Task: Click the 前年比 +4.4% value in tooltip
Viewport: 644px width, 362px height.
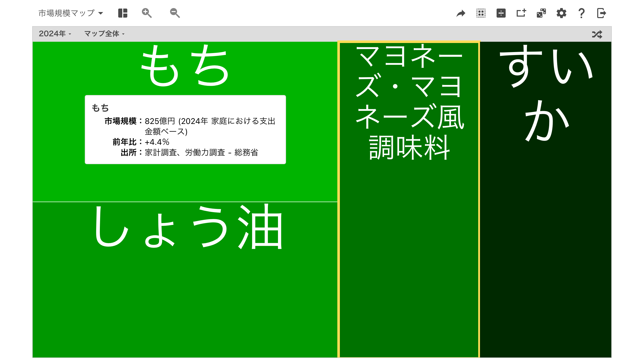Action: click(x=157, y=142)
